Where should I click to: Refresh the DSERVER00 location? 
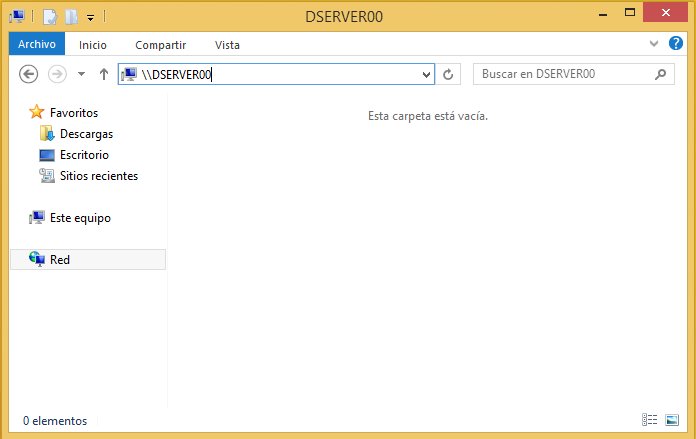pyautogui.click(x=448, y=74)
